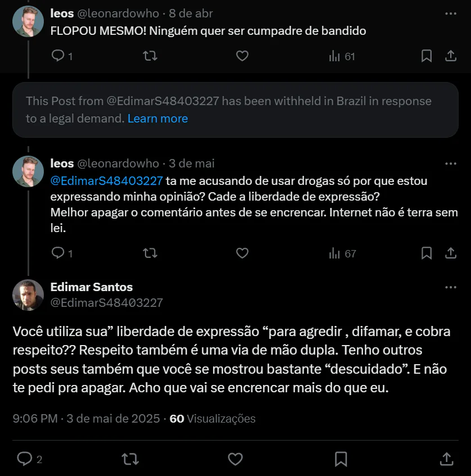471x476 pixels.
Task: Reply to the 3 de mai leos post
Action: click(58, 253)
